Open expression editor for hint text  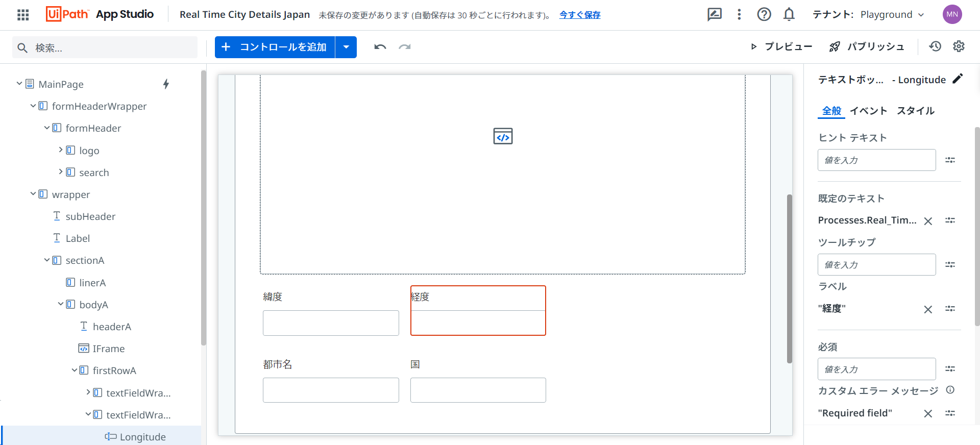point(950,160)
